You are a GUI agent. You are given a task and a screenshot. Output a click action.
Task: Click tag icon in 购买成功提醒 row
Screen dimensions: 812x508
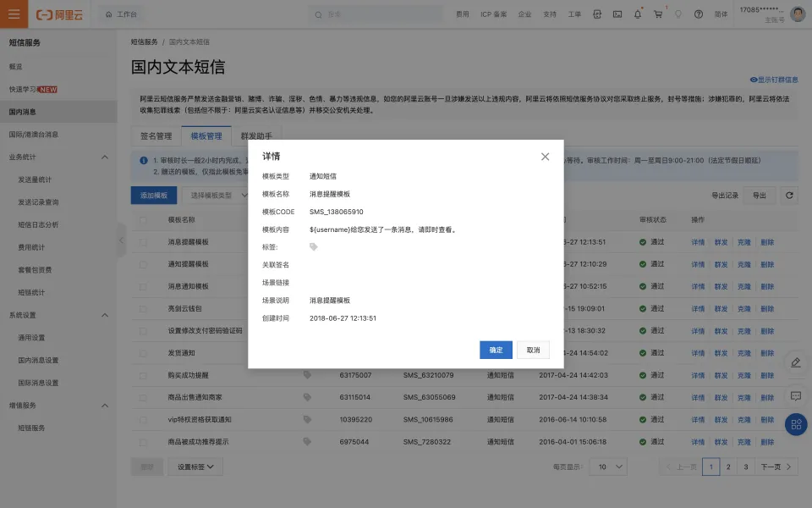pos(307,375)
